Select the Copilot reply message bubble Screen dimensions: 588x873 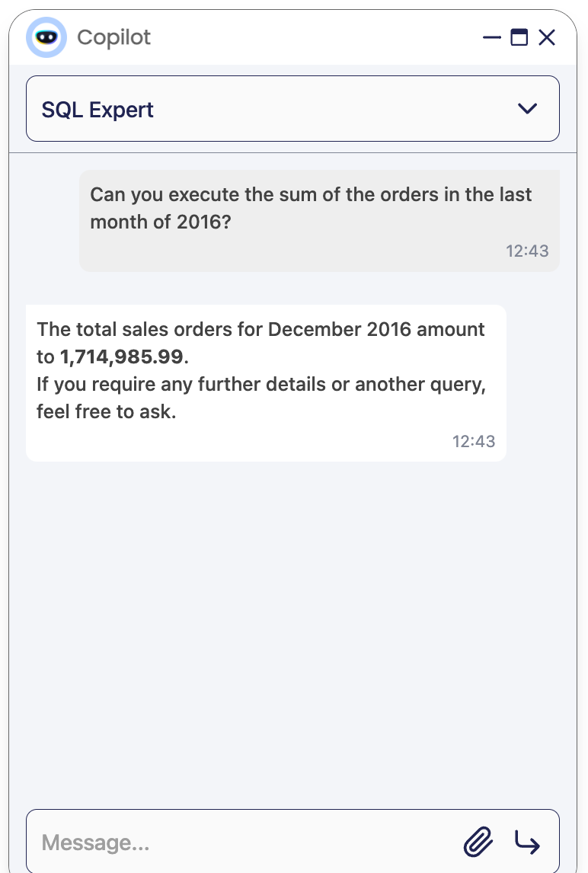click(x=266, y=383)
